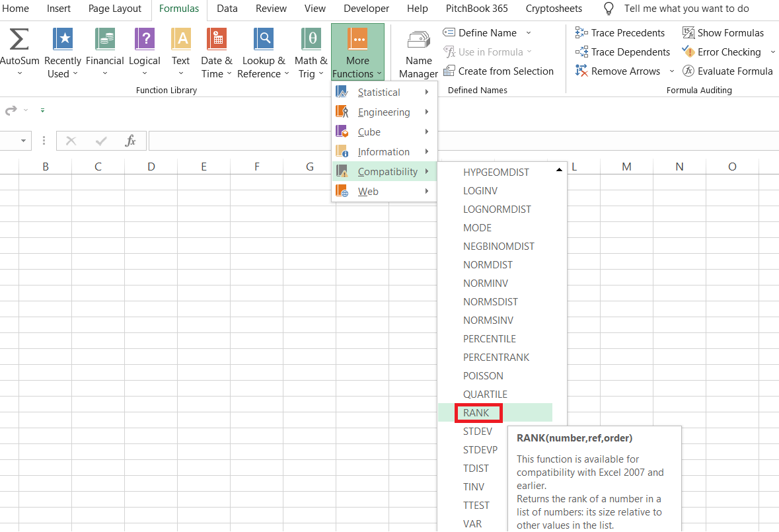Select the RANK function from the list
Screen dimensions: 779x532
(477, 412)
